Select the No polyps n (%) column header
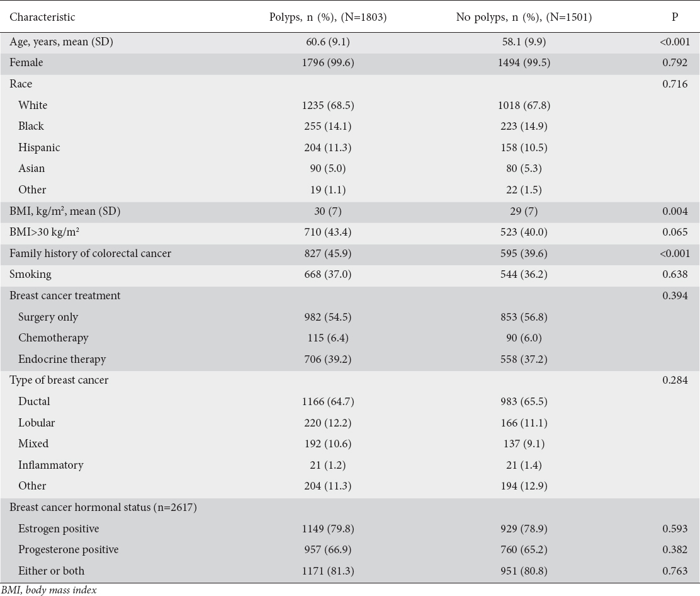This screenshot has width=700, height=596. [524, 17]
